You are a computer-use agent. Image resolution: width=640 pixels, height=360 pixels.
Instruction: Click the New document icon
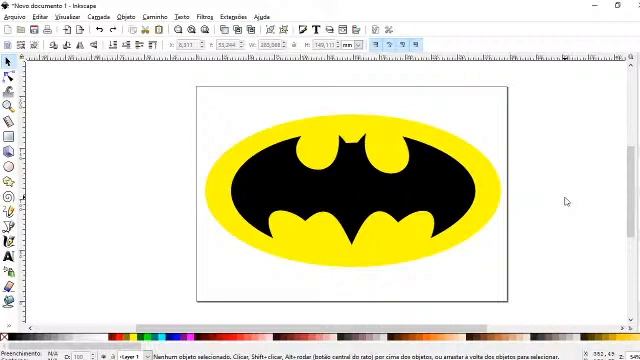[x=8, y=29]
